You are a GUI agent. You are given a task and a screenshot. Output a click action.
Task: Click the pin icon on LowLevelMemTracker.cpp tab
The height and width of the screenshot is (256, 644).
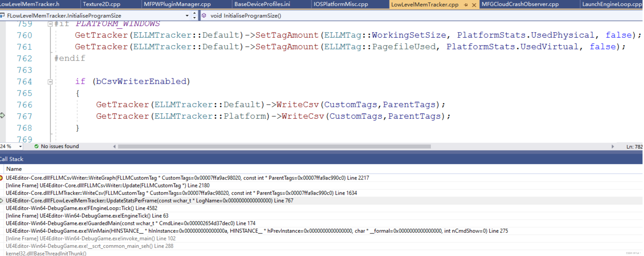(x=465, y=5)
